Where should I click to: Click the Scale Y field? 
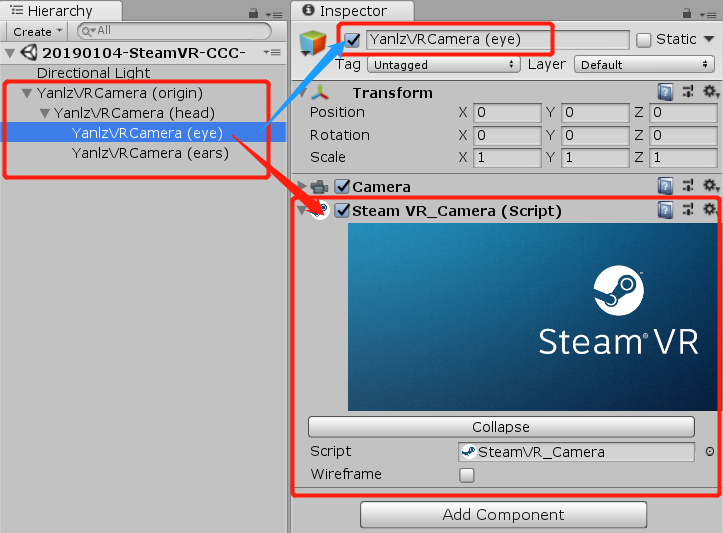595,158
